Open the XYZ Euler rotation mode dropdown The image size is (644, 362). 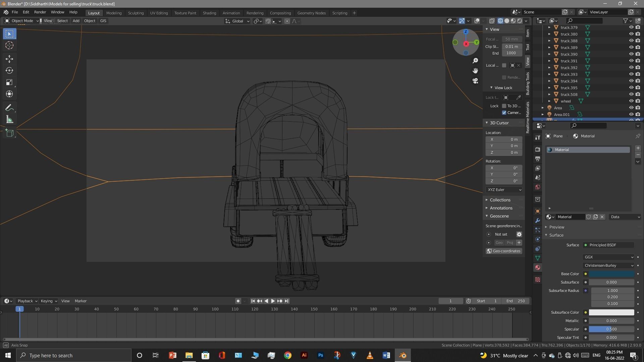[x=504, y=190]
